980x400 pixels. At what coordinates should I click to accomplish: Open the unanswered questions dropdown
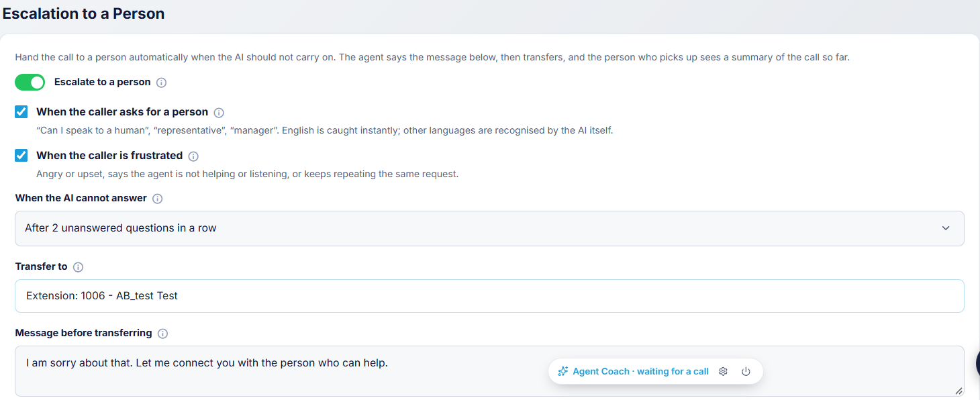point(489,228)
